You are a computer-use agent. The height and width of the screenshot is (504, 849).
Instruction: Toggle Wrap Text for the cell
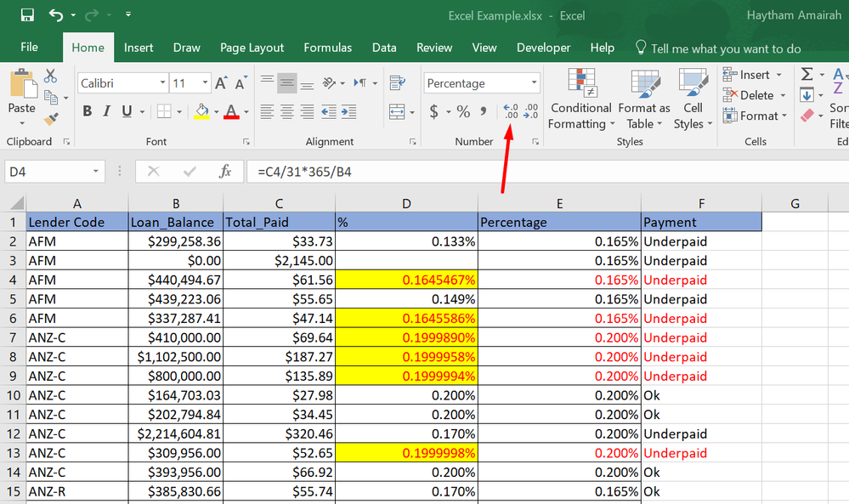click(397, 82)
